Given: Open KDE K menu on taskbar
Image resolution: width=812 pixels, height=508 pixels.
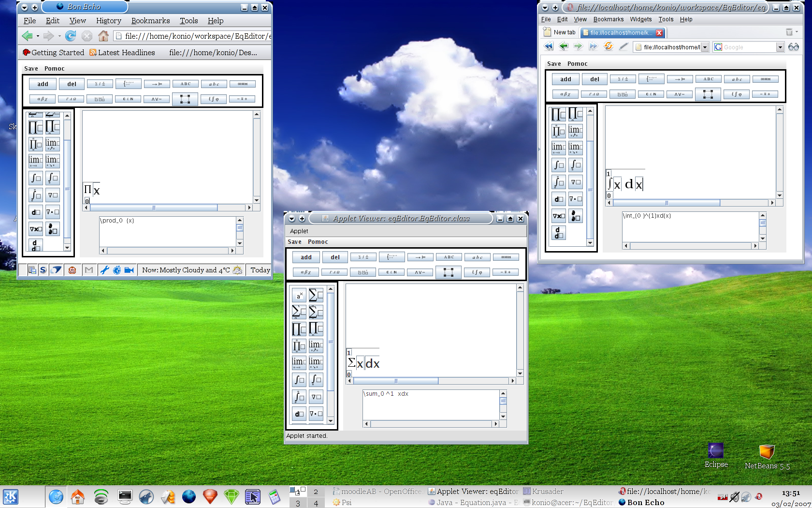Looking at the screenshot, I should click(11, 496).
